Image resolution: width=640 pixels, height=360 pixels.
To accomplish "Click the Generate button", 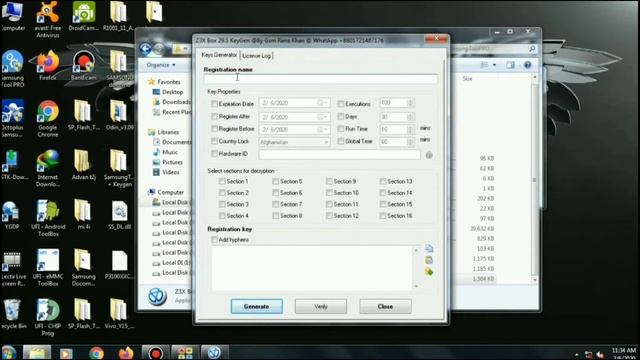I will tap(256, 306).
